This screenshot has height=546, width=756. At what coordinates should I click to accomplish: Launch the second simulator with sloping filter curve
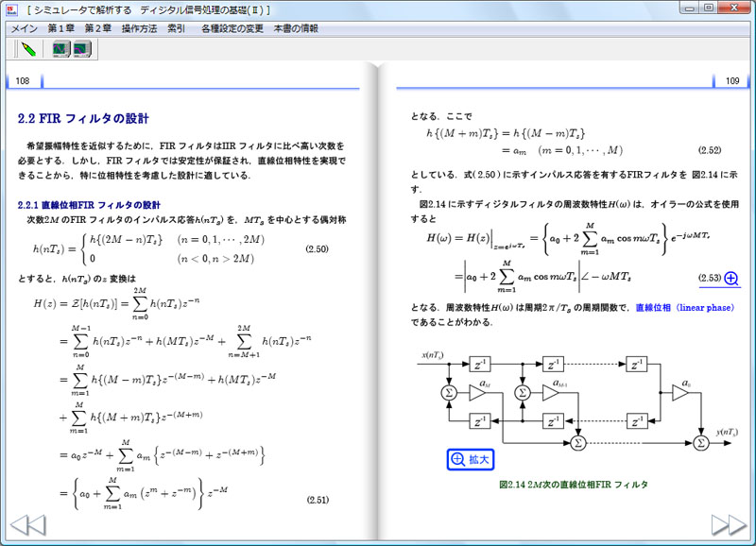pos(82,49)
